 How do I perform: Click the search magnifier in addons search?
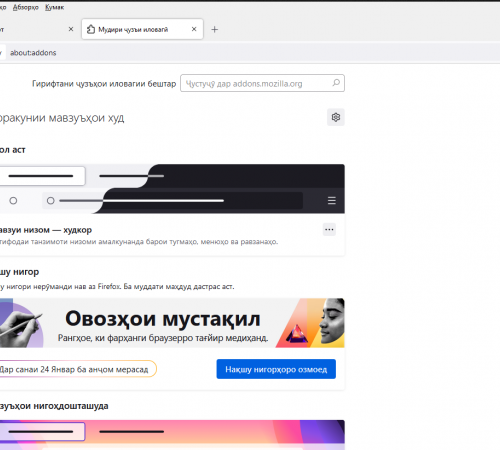[x=336, y=83]
